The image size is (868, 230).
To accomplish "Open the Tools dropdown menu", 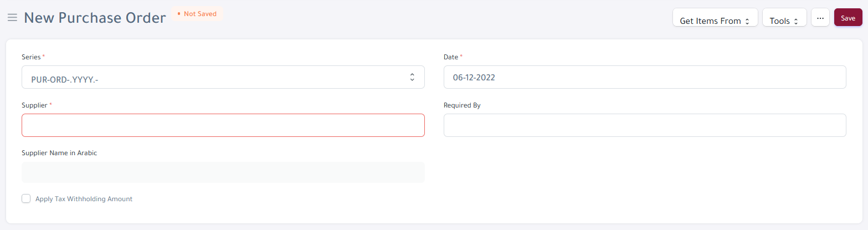I will click(784, 17).
